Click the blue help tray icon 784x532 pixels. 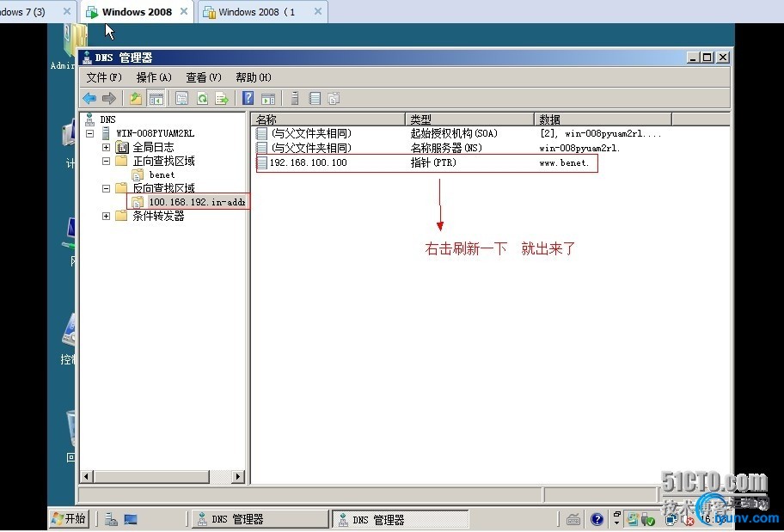[x=597, y=519]
